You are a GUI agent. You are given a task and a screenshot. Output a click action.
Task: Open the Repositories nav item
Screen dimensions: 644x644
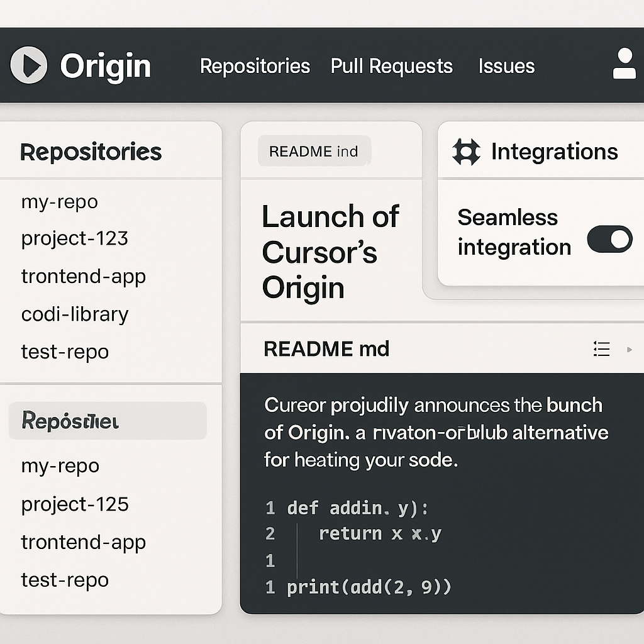255,66
